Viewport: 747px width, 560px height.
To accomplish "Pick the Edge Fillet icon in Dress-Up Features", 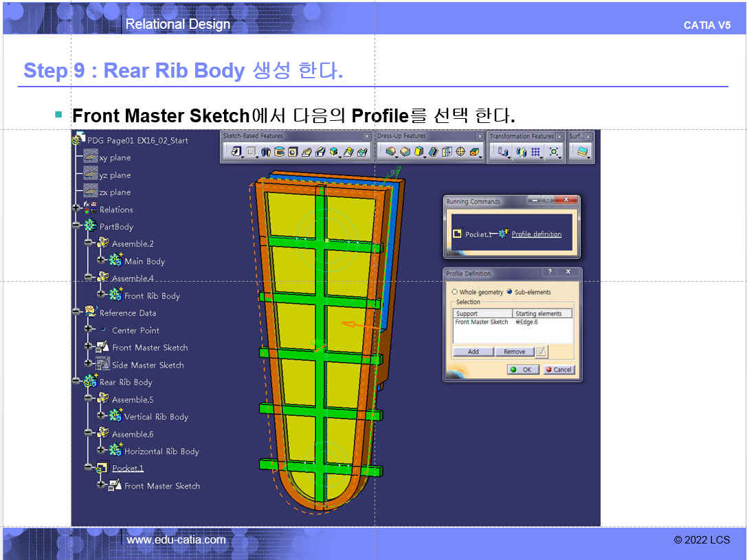I will coord(390,152).
